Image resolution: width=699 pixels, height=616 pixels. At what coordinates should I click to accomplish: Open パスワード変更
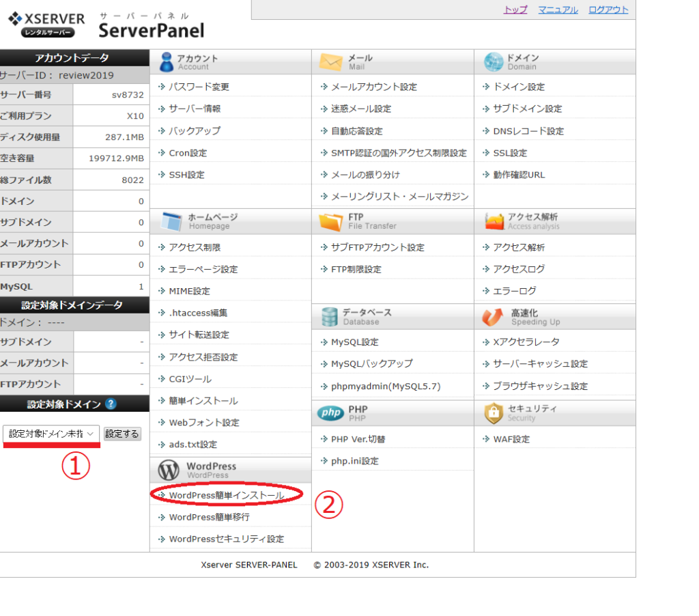[x=199, y=87]
